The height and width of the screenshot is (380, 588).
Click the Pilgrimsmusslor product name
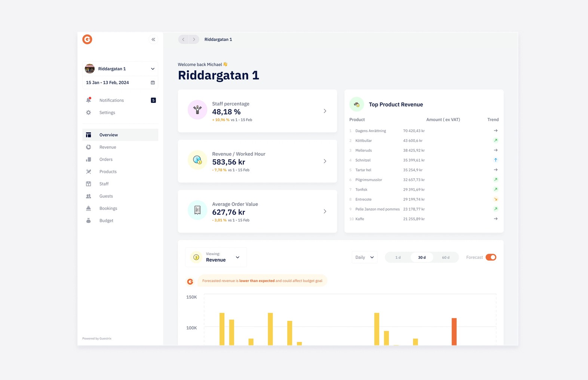coord(369,180)
